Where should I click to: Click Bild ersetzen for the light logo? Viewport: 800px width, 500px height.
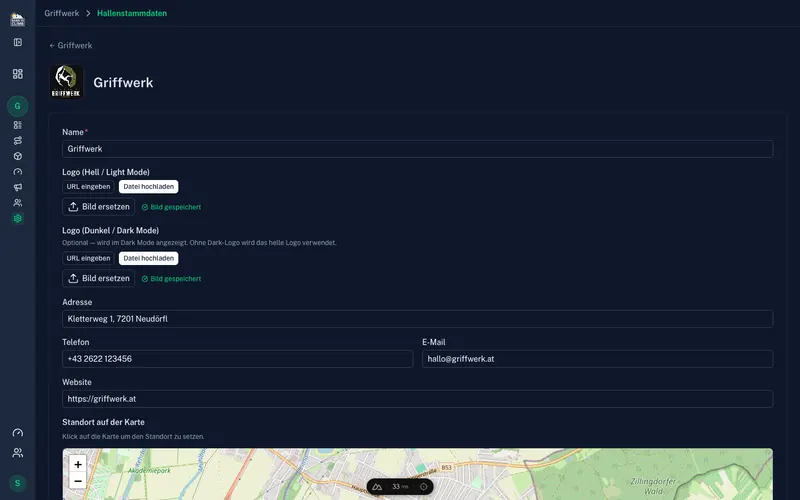(98, 207)
